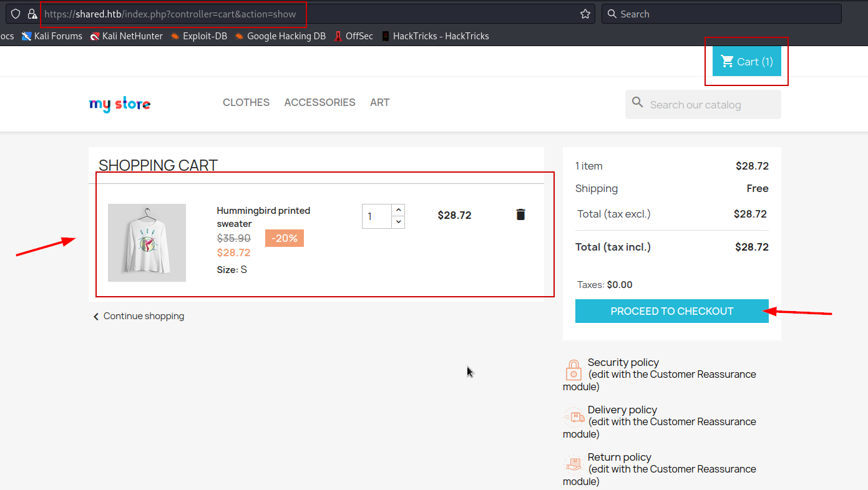Image resolution: width=868 pixels, height=490 pixels.
Task: Bookmark this page with the star icon
Action: pyautogui.click(x=585, y=14)
